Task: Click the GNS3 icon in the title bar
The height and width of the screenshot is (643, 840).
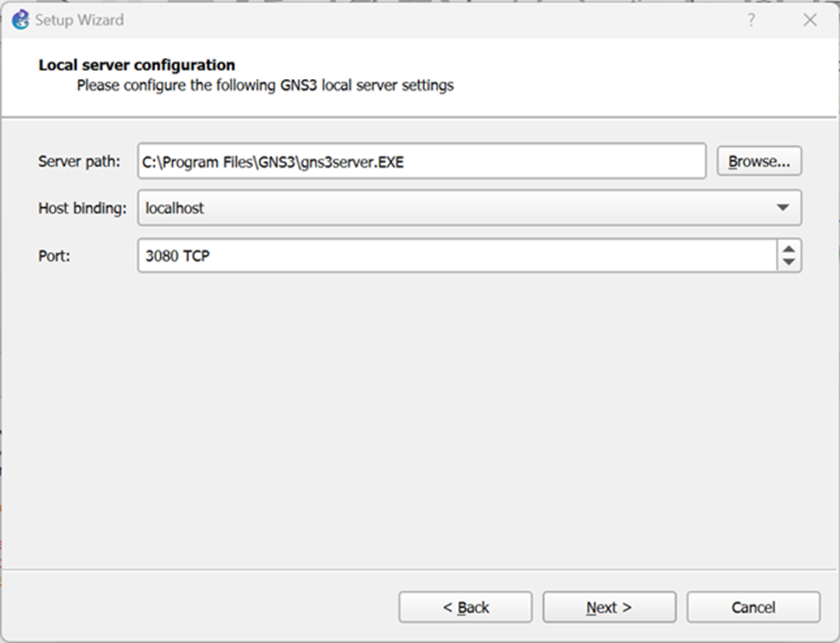Action: click(20, 20)
